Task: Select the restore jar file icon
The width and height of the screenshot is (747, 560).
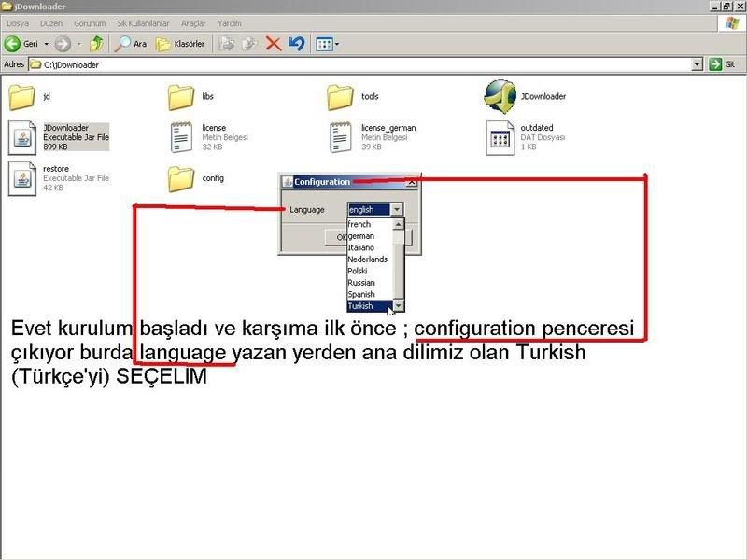Action: [21, 178]
